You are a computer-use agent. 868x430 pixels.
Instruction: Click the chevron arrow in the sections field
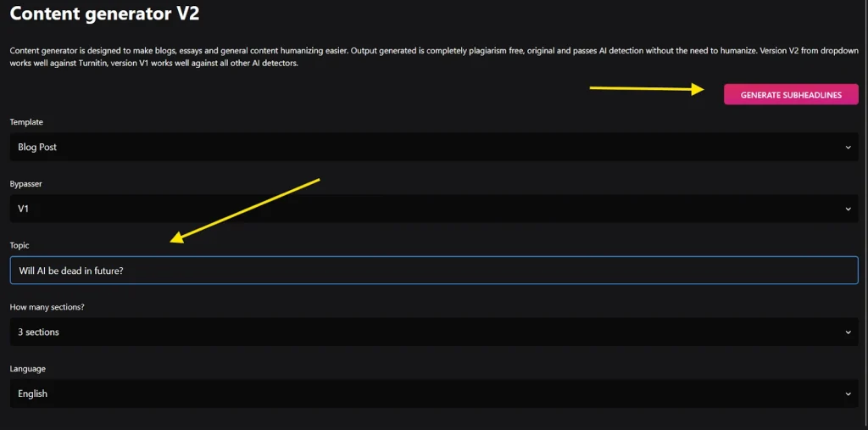coord(848,332)
